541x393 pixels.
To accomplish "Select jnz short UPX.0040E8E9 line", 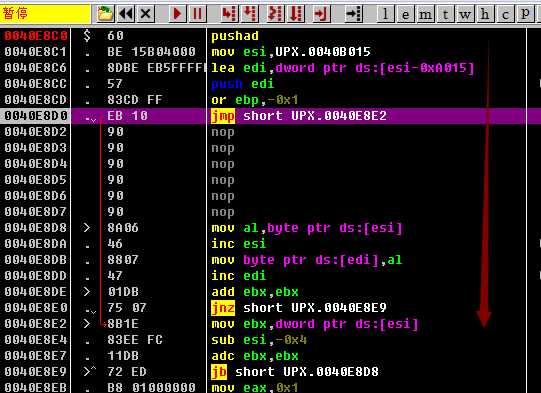I will tap(299, 308).
